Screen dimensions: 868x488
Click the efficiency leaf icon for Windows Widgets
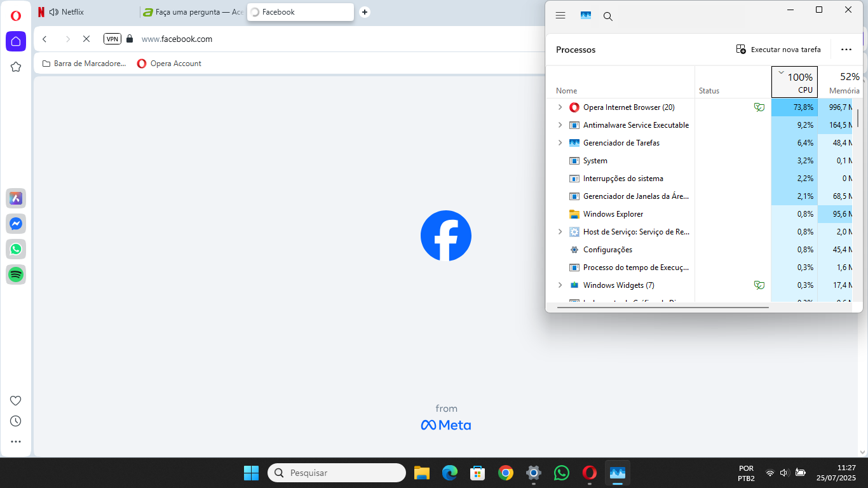pos(759,285)
